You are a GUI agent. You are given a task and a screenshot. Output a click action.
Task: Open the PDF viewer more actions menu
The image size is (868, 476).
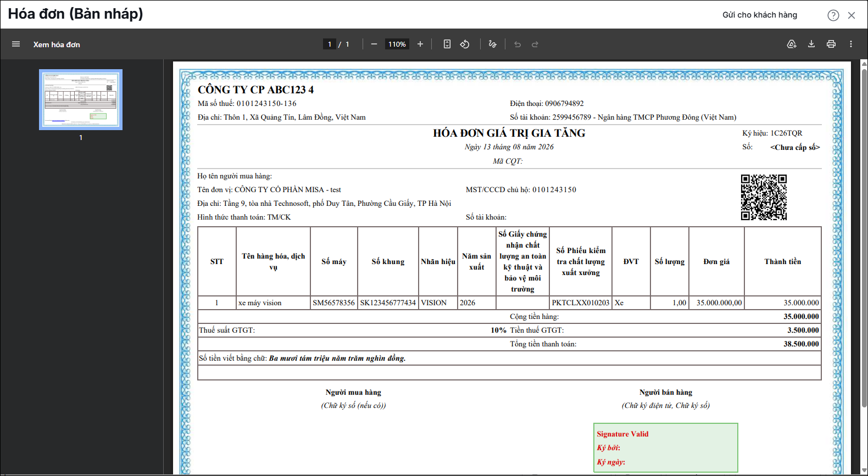point(851,44)
